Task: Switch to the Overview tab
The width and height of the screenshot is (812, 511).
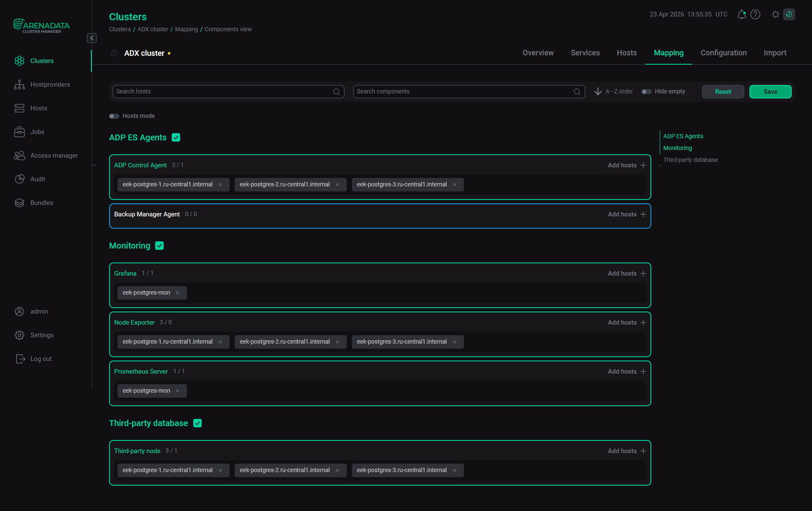Action: 538,53
